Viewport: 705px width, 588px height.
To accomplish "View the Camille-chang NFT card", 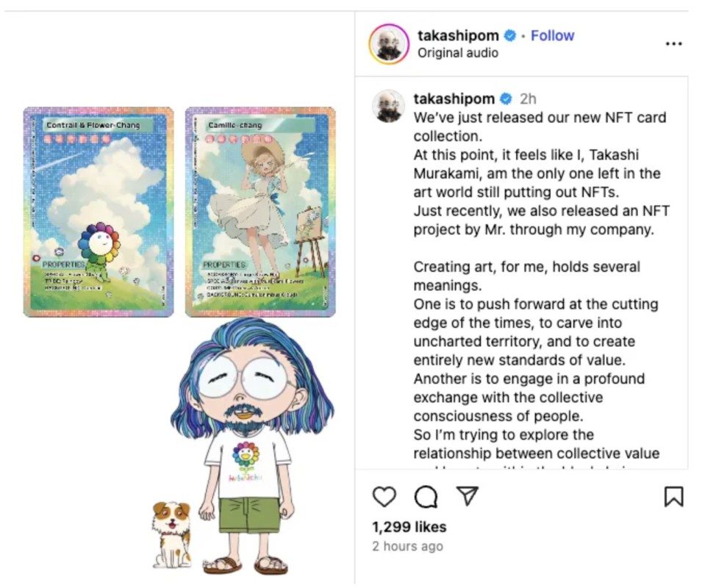I will (260, 209).
